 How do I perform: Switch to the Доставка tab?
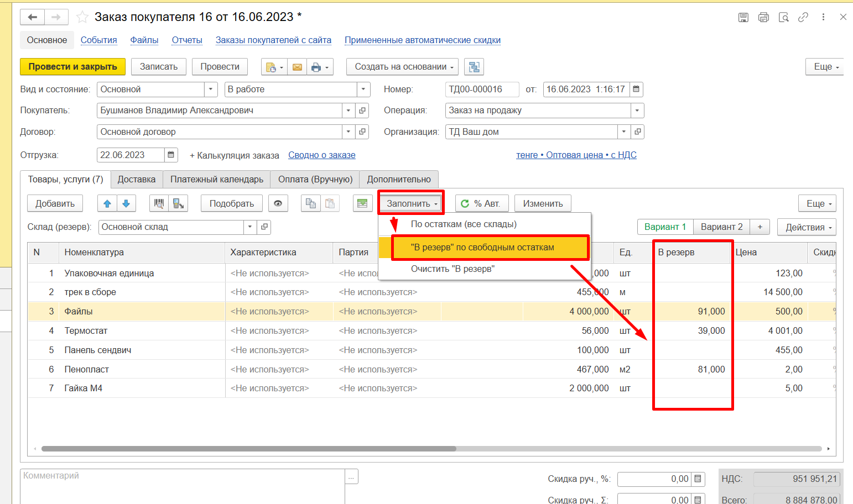click(x=136, y=179)
